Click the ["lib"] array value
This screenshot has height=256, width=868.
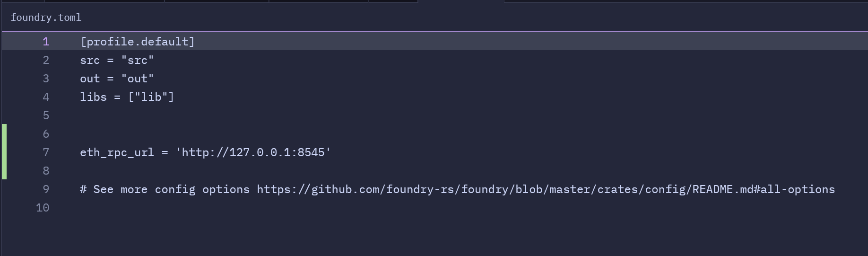(151, 97)
